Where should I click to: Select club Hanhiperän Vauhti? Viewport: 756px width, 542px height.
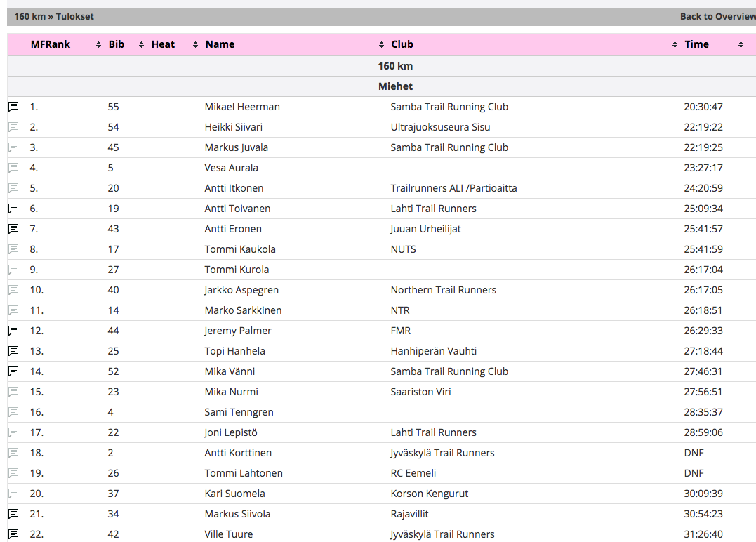(x=433, y=351)
